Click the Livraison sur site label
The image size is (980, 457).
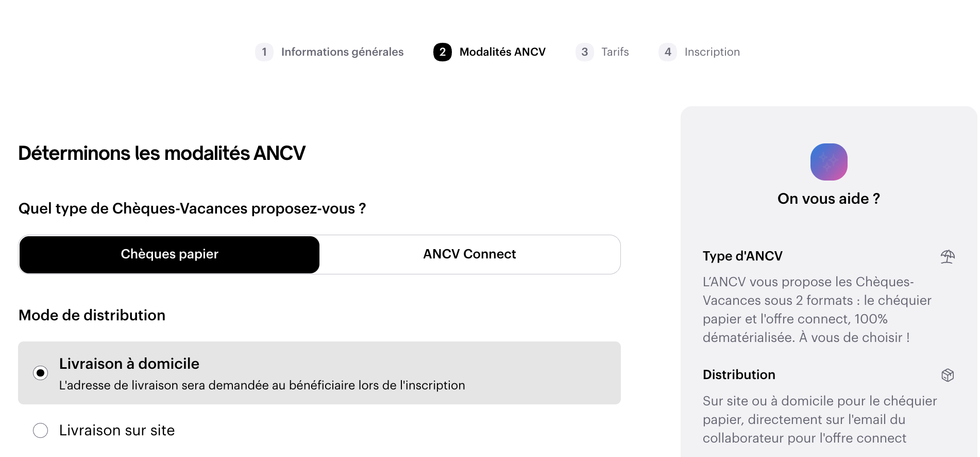tap(117, 430)
